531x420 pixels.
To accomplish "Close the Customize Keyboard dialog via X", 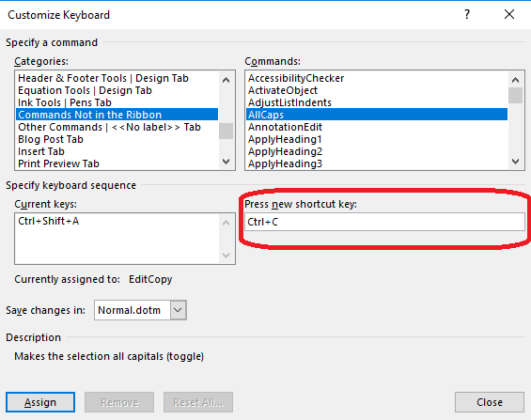I will pyautogui.click(x=509, y=14).
